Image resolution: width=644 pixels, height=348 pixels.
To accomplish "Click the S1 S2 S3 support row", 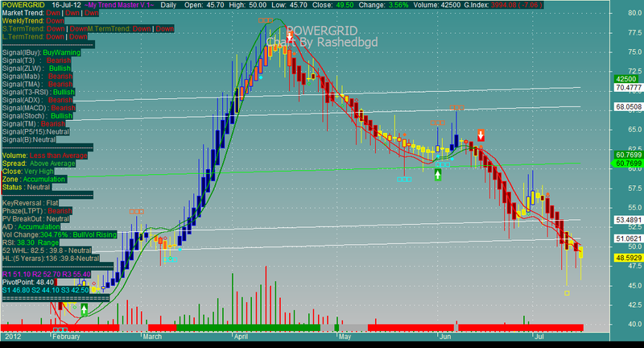I will pyautogui.click(x=46, y=290).
